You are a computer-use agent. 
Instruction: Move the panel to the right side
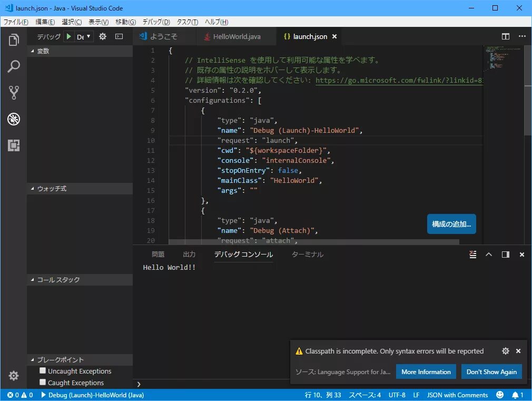(506, 255)
